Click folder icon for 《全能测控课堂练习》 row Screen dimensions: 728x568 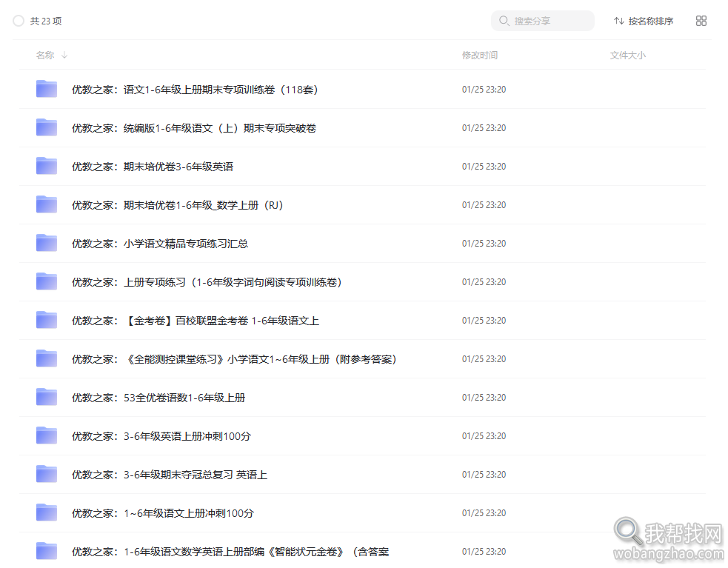coord(47,358)
